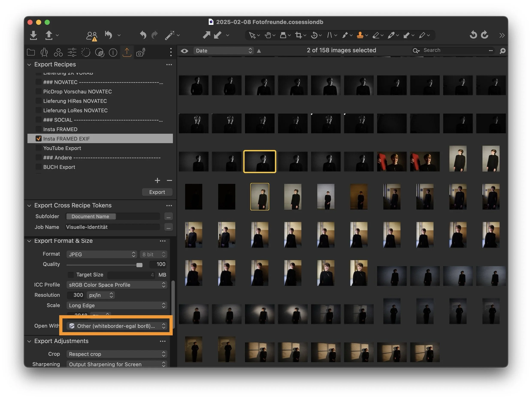The image size is (532, 399).
Task: Open the Subfolder token options button
Action: [x=168, y=216]
